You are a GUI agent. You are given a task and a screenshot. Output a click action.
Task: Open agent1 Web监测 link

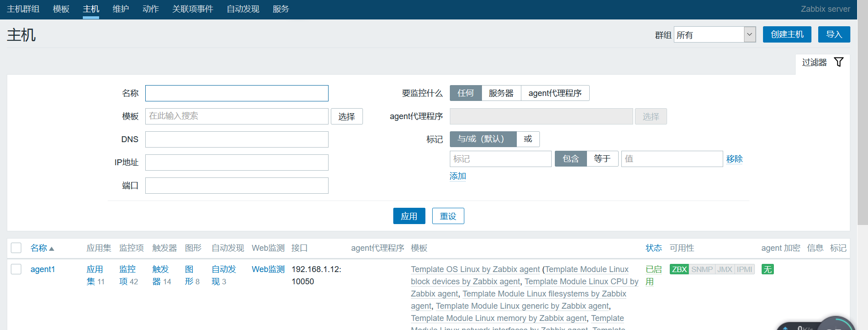coord(268,269)
